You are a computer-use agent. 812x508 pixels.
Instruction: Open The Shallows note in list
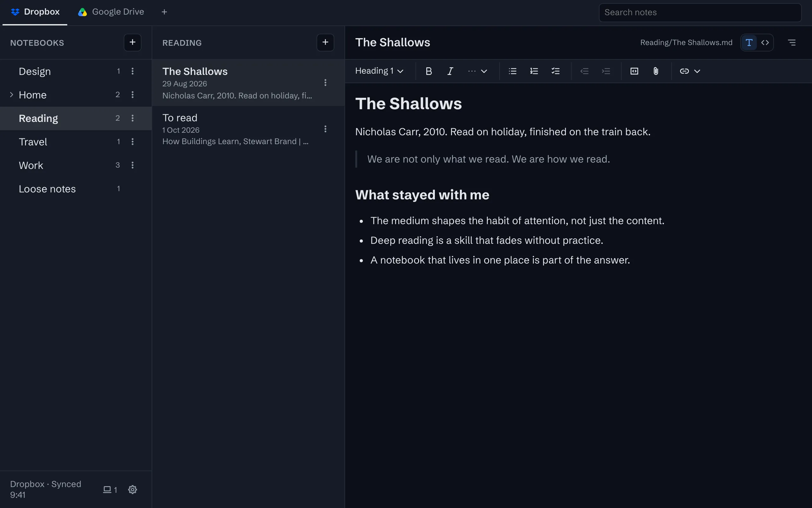(248, 83)
